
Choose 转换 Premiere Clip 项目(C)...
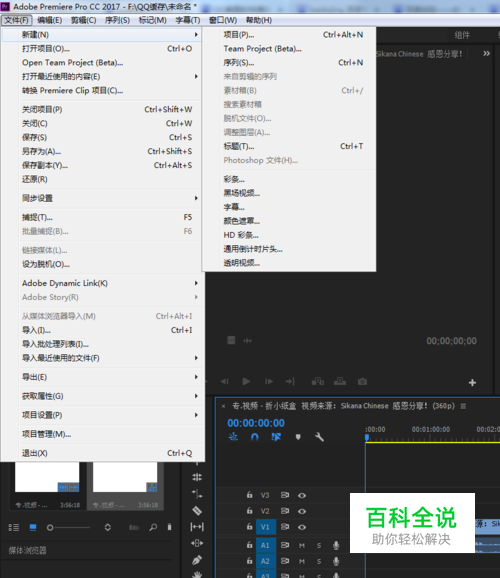101,91
